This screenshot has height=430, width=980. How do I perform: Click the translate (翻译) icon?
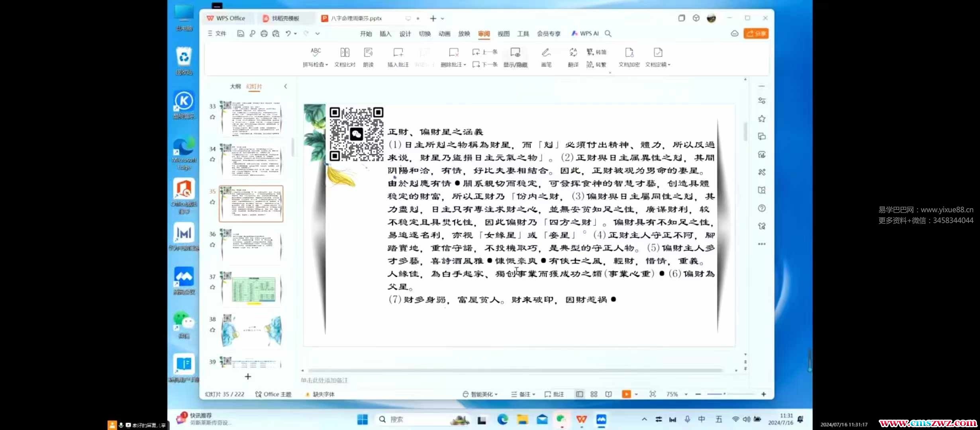point(573,52)
